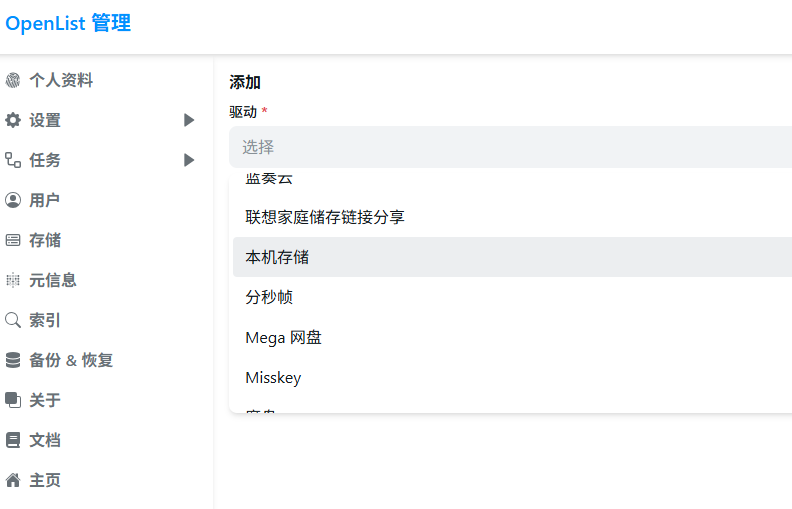
Task: Click the settings gear icon
Action: click(x=13, y=120)
